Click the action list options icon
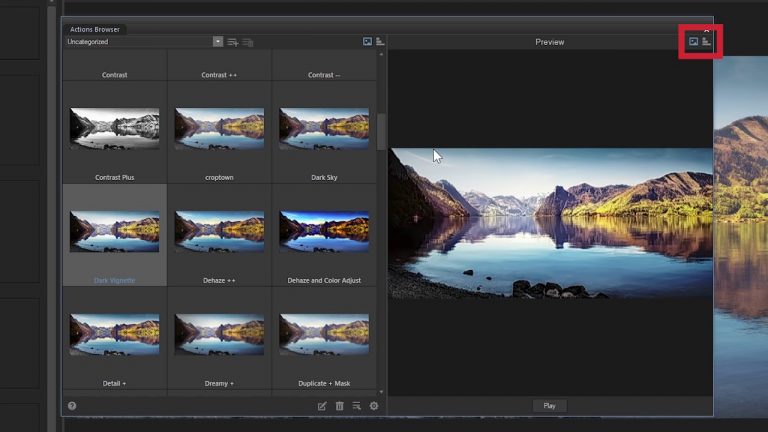Image resolution: width=768 pixels, height=432 pixels. click(356, 406)
